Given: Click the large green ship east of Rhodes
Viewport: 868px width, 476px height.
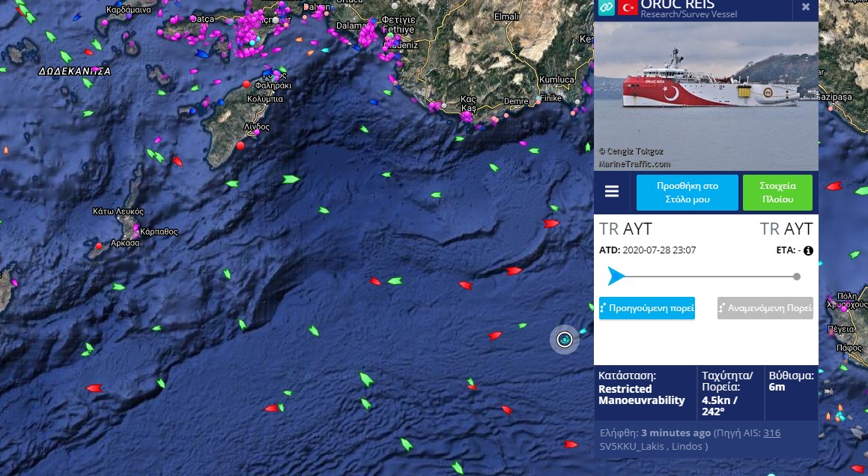Looking at the screenshot, I should coord(291,179).
